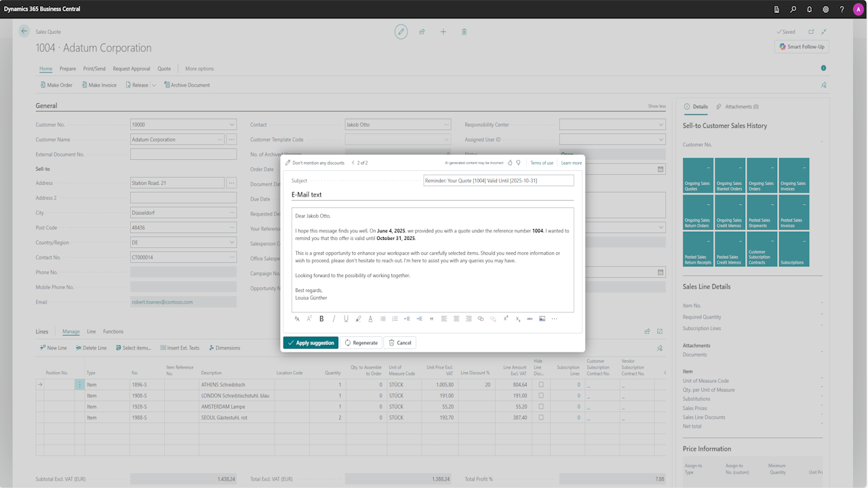This screenshot has width=868, height=488.
Task: Switch to Attachments (0) tab in factbox
Action: (x=738, y=106)
